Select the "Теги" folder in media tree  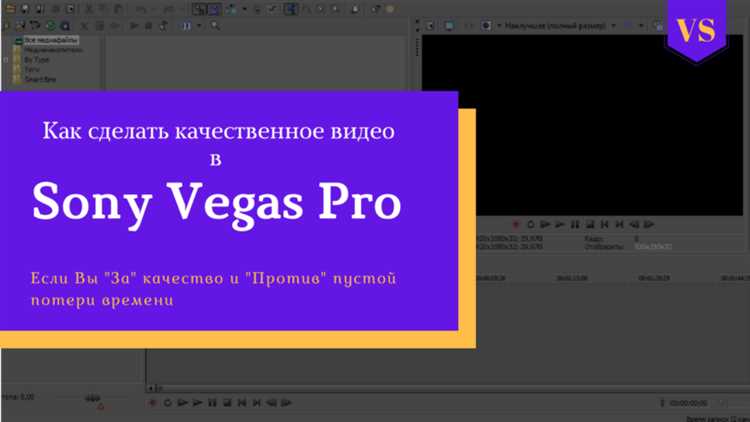coord(32,68)
